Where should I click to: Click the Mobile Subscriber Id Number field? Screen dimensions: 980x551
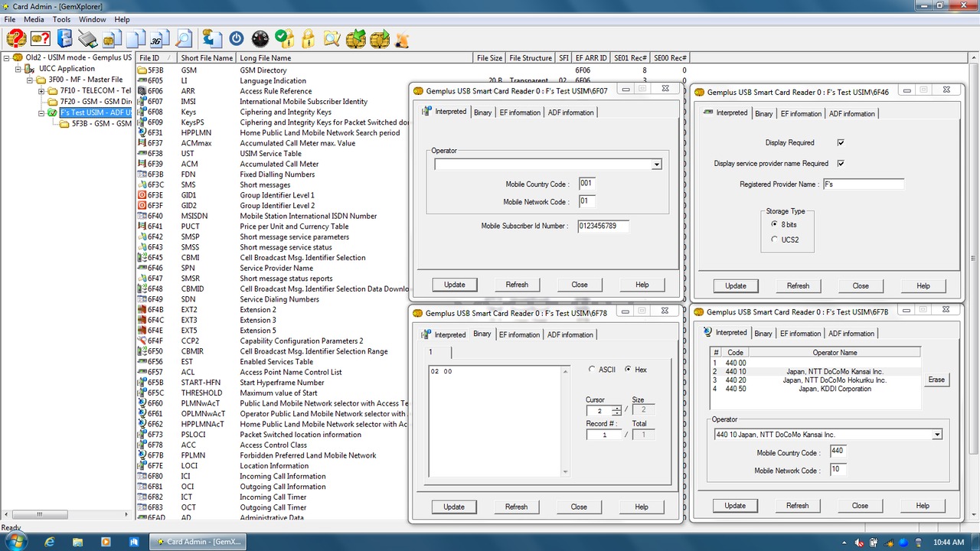603,226
